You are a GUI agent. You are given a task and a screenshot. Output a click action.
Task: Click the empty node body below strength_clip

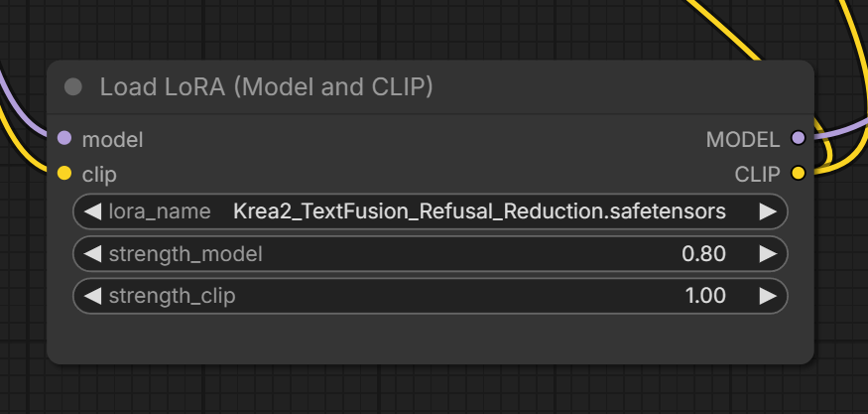point(431,339)
